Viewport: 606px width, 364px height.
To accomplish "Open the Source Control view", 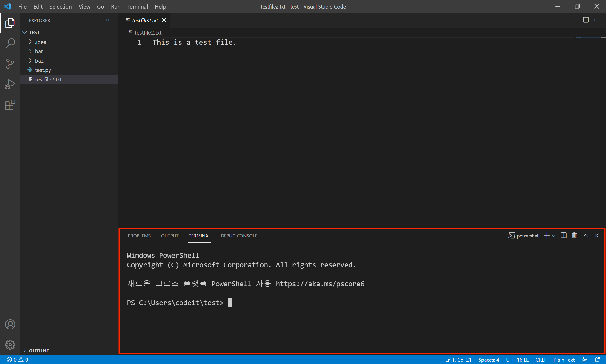I will point(10,64).
